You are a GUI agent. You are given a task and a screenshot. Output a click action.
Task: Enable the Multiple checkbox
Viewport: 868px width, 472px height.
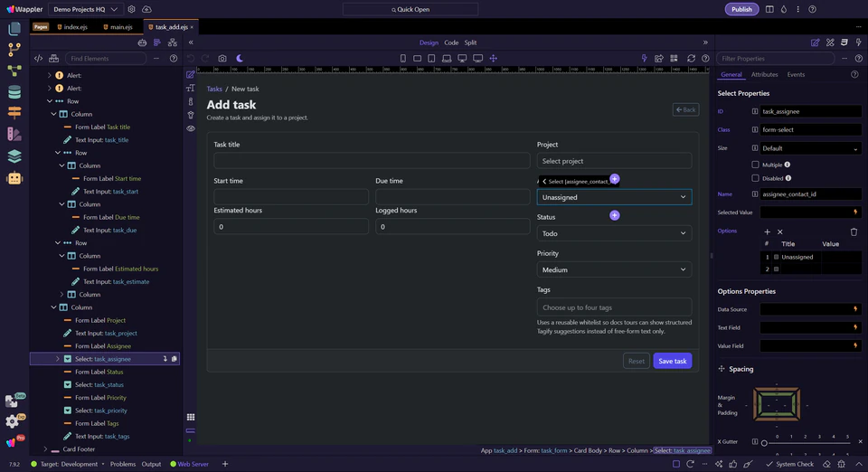click(755, 165)
